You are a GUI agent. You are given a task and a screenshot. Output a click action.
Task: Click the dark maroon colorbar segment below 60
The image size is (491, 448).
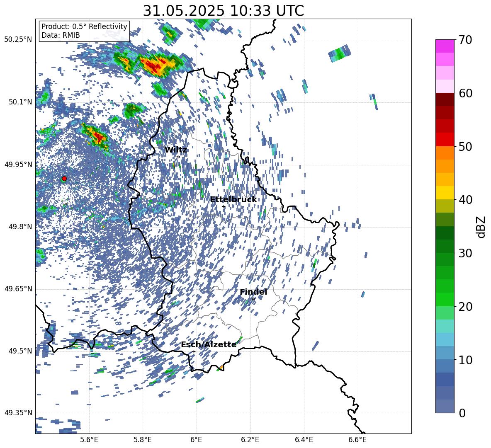[445, 99]
